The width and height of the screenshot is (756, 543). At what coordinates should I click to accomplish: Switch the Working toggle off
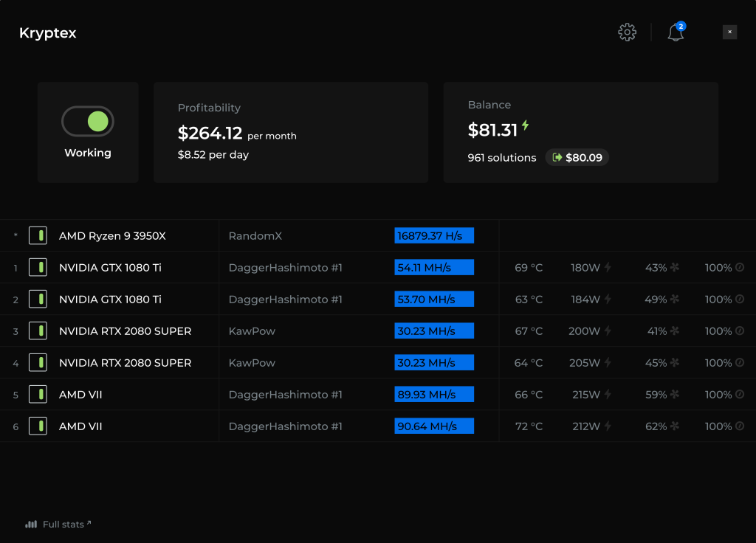click(88, 121)
